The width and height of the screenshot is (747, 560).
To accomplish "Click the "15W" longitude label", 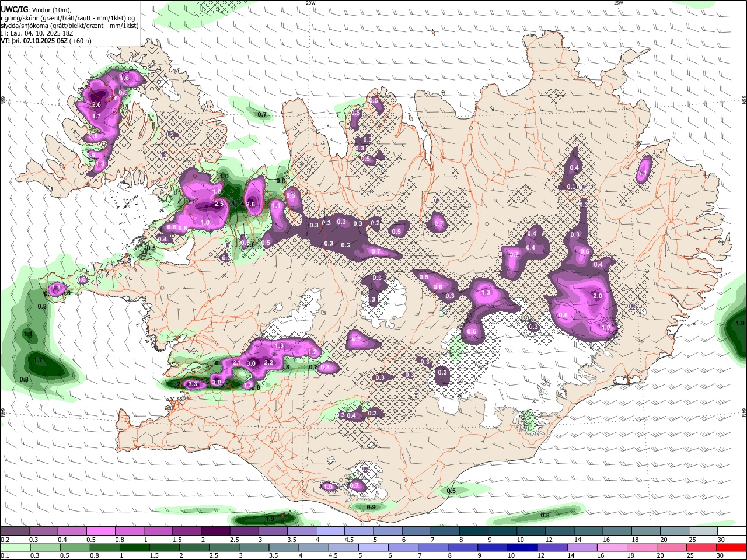I will coord(618,3).
